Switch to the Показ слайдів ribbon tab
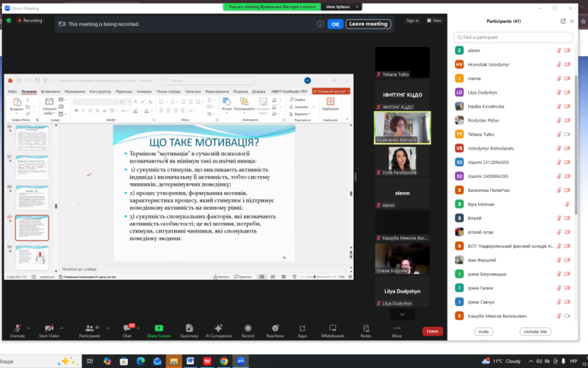 click(168, 91)
